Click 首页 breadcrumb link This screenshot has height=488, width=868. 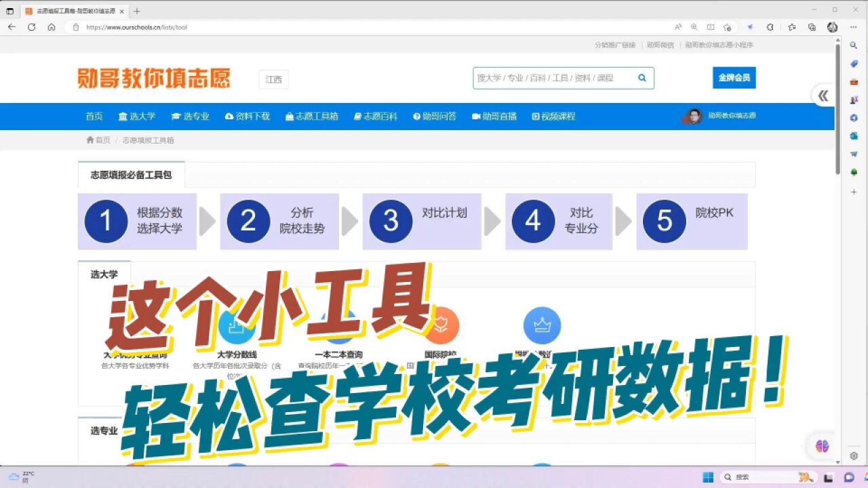tap(98, 140)
